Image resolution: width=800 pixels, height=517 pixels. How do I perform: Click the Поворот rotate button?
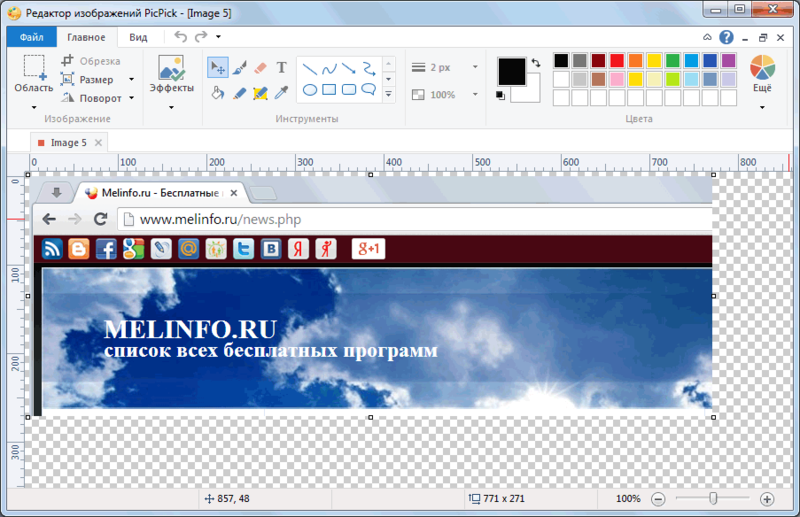92,97
